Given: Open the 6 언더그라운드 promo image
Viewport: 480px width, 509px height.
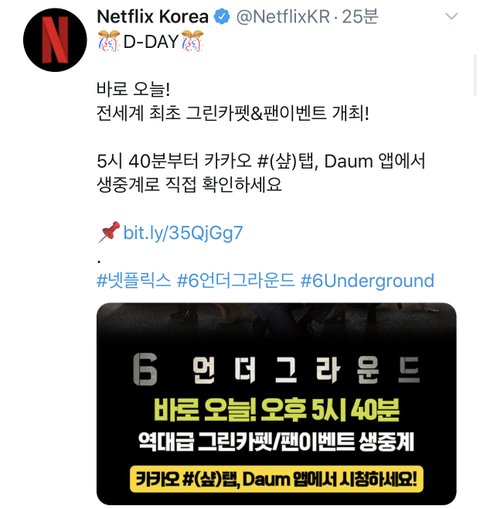Looking at the screenshot, I should tap(276, 404).
